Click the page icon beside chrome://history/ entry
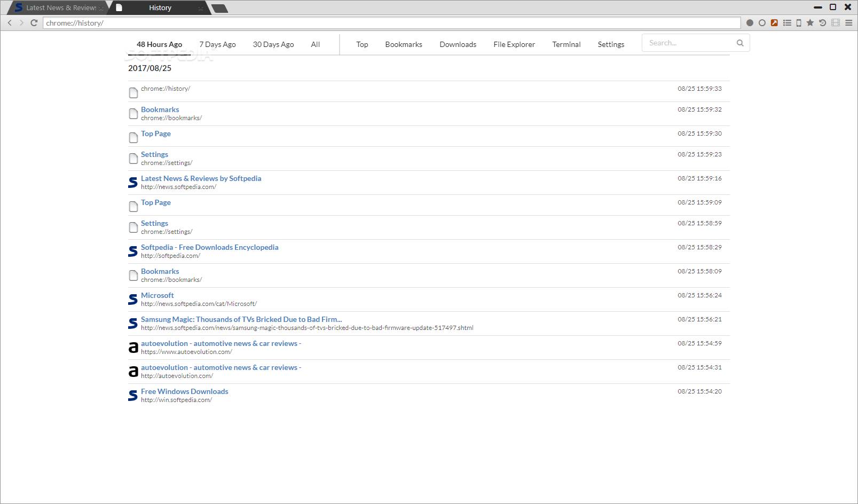This screenshot has height=504, width=858. click(133, 93)
